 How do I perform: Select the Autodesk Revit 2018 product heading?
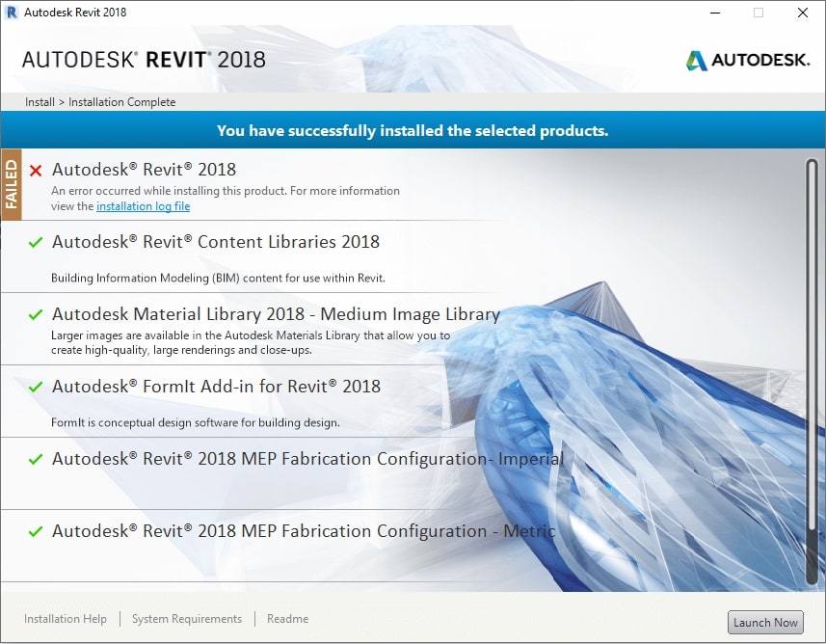pyautogui.click(x=144, y=170)
